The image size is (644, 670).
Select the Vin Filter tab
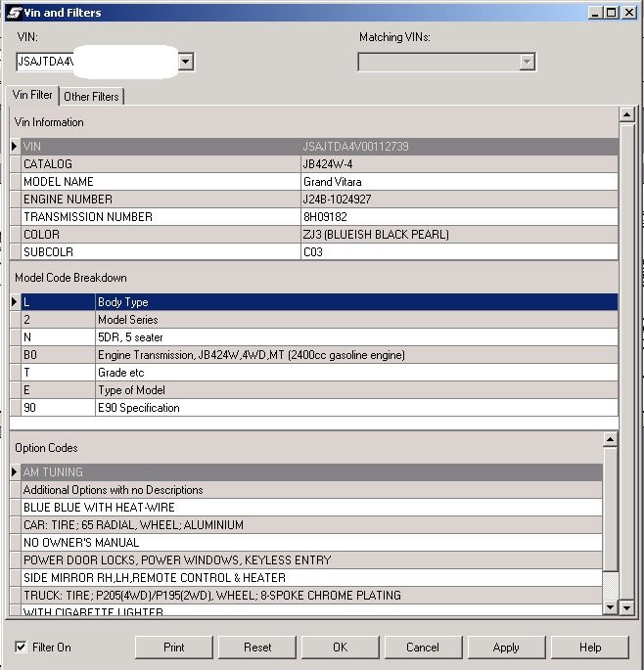click(x=32, y=95)
